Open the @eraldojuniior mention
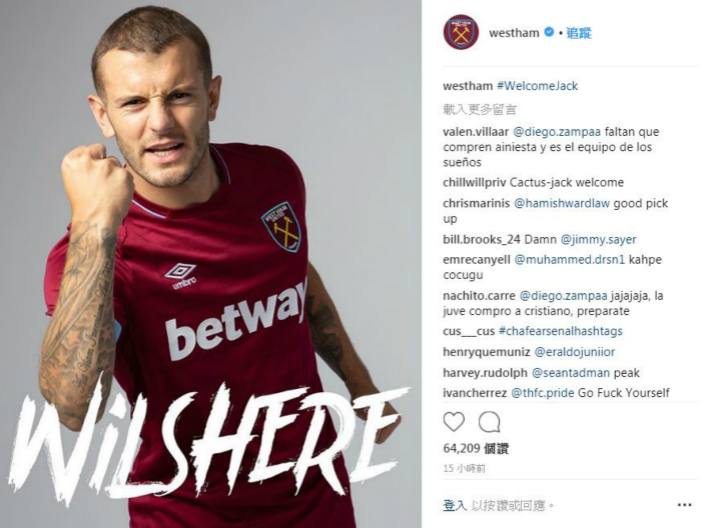This screenshot has height=528, width=704. [x=574, y=352]
